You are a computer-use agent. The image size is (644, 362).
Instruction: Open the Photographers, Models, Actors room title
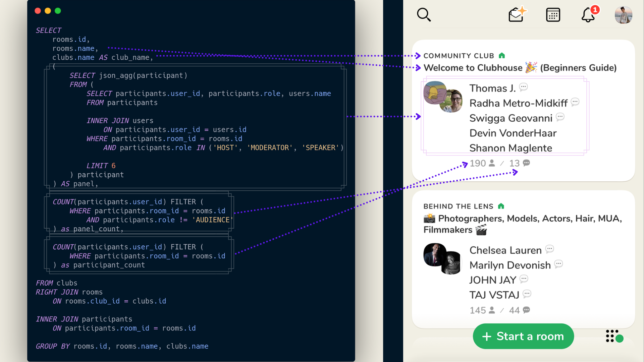(x=523, y=224)
